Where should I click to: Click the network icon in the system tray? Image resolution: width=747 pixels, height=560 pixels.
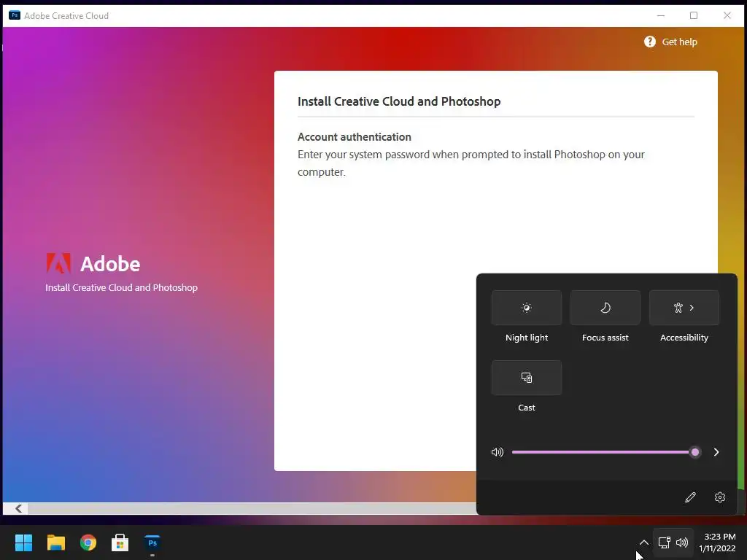click(x=664, y=542)
